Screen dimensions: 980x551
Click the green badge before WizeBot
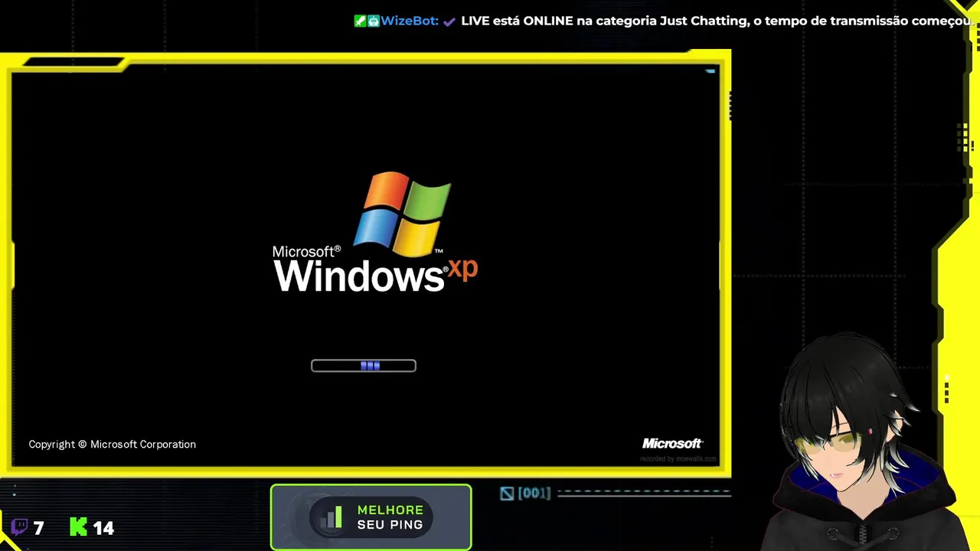[x=360, y=21]
